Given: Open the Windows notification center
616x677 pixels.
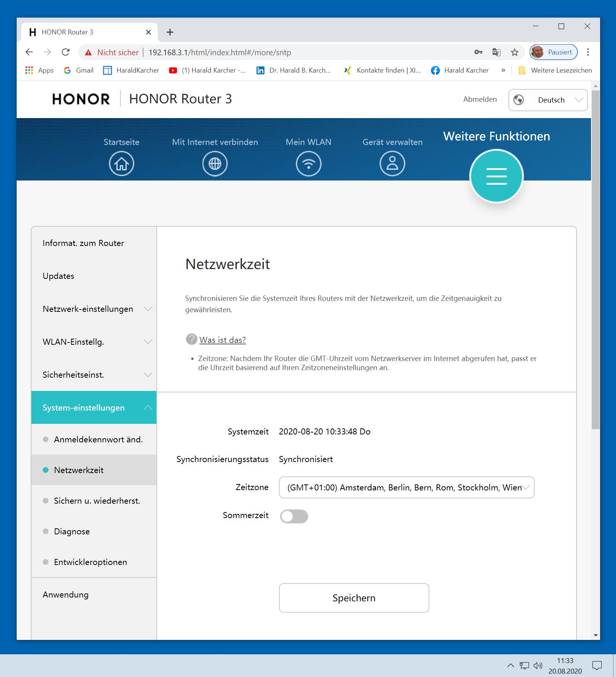Looking at the screenshot, I should pos(597,665).
